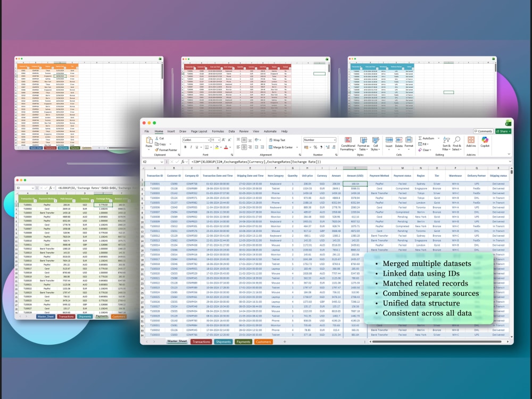Apply the Percent Style format
This screenshot has height=399, width=532.
point(315,147)
